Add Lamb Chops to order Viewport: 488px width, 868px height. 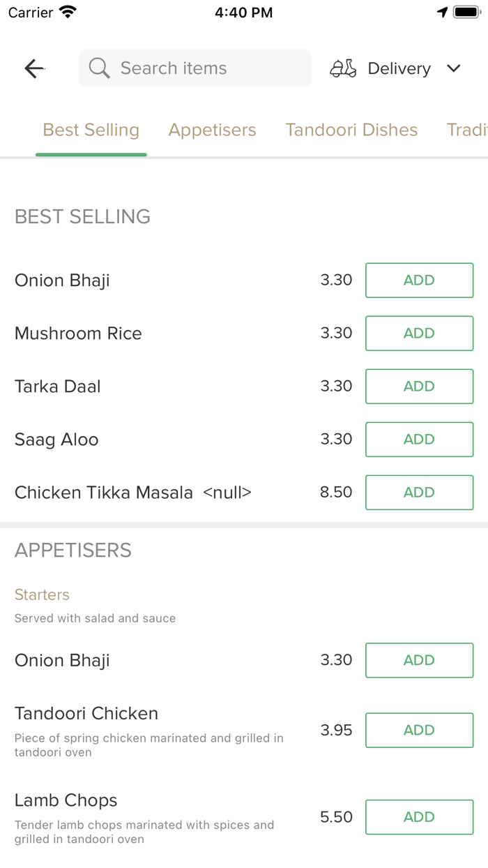(419, 817)
